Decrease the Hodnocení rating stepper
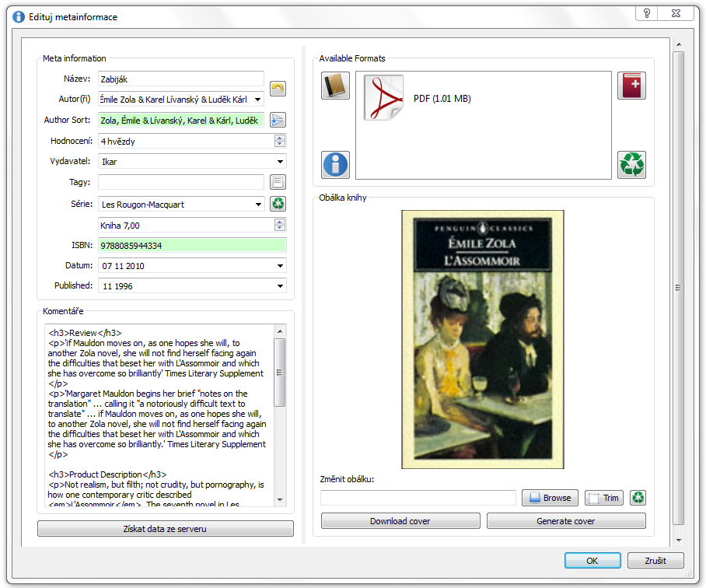This screenshot has height=588, width=706. (280, 144)
